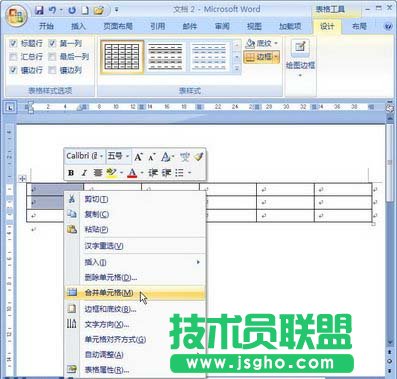Open Word help question mark icon
Screen dimensions: 397x379
tap(388, 26)
